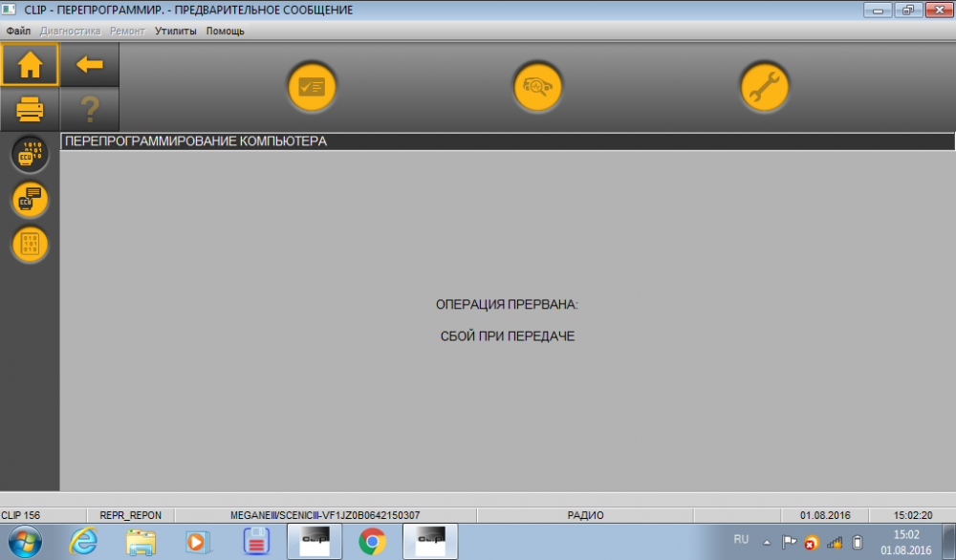Open the taskbar clock showing 15:02
This screenshot has width=956, height=560.
pyautogui.click(x=906, y=543)
